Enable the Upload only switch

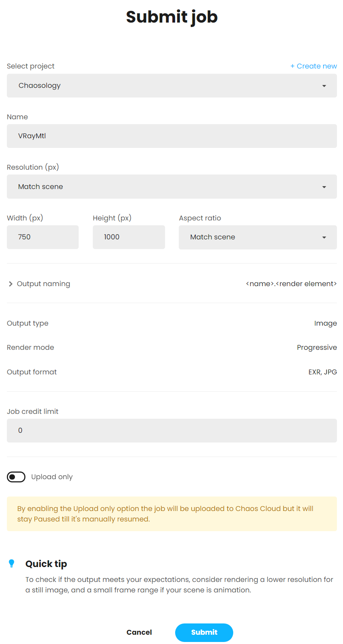tap(16, 477)
